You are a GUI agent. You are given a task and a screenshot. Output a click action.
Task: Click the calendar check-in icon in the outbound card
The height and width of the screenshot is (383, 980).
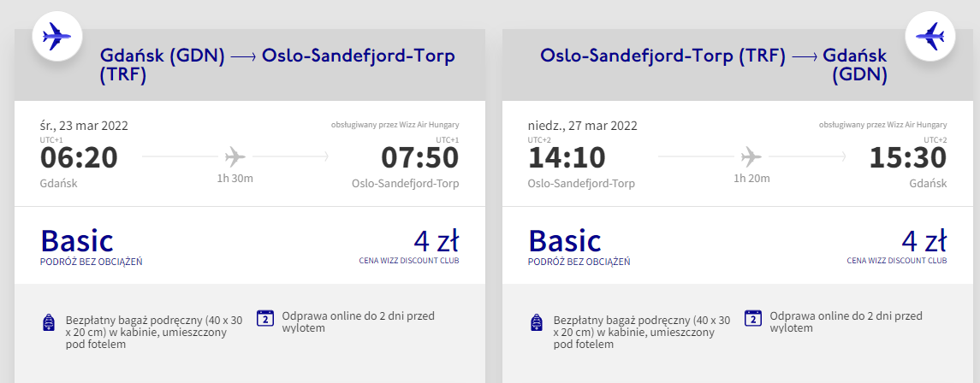click(x=265, y=318)
